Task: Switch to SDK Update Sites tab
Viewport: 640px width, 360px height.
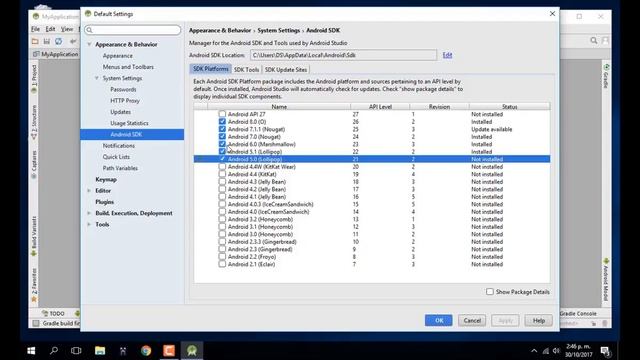Action: [286, 69]
